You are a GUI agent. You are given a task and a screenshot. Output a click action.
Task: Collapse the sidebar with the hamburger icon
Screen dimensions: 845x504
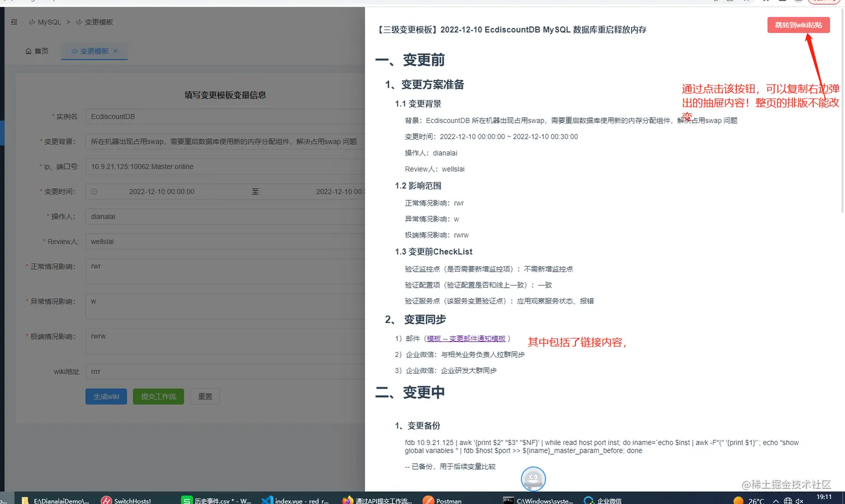point(14,22)
